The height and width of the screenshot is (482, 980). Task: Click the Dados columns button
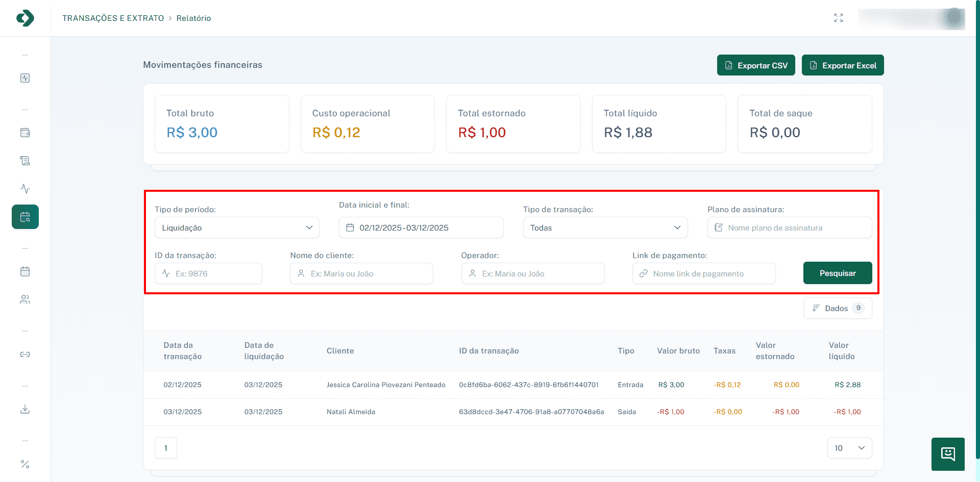pos(838,308)
